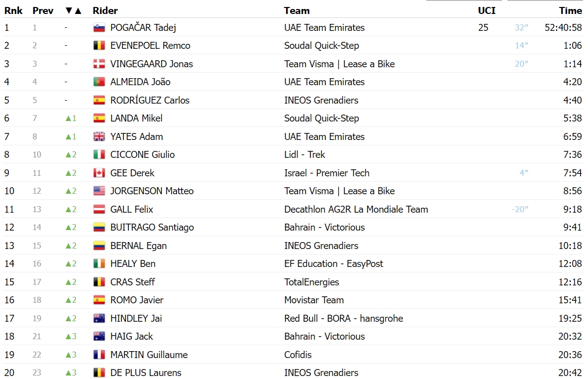The width and height of the screenshot is (588, 379).
Task: Sort by the up/down position change arrows
Action: [x=73, y=10]
